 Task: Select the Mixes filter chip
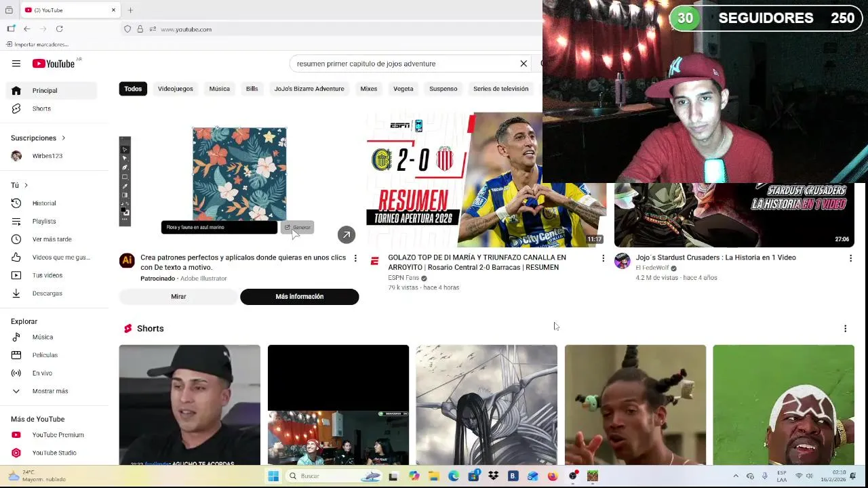(x=369, y=89)
